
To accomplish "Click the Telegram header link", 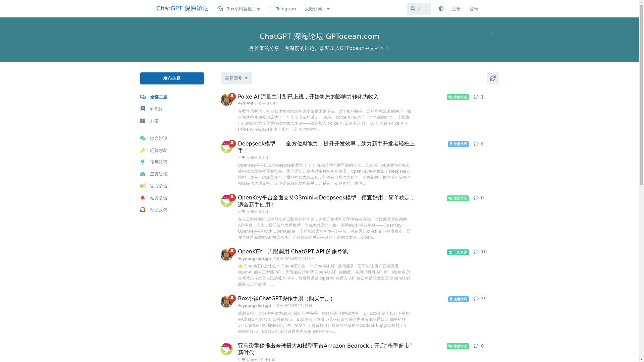I will pyautogui.click(x=282, y=9).
